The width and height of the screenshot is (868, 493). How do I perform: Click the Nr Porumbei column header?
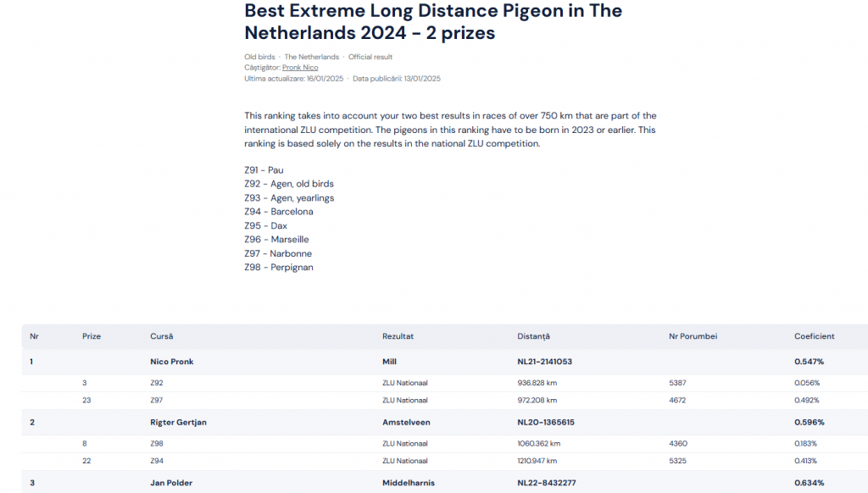pyautogui.click(x=693, y=336)
